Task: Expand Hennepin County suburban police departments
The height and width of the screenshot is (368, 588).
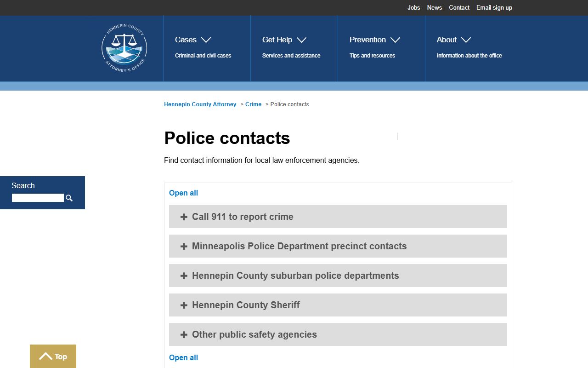Action: pyautogui.click(x=338, y=276)
